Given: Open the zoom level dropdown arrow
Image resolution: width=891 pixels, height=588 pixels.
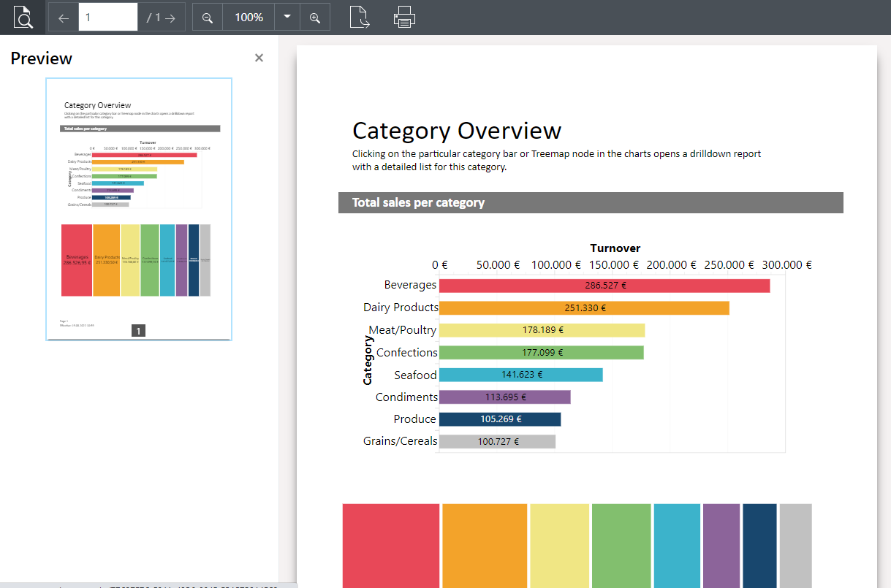Looking at the screenshot, I should pyautogui.click(x=287, y=17).
